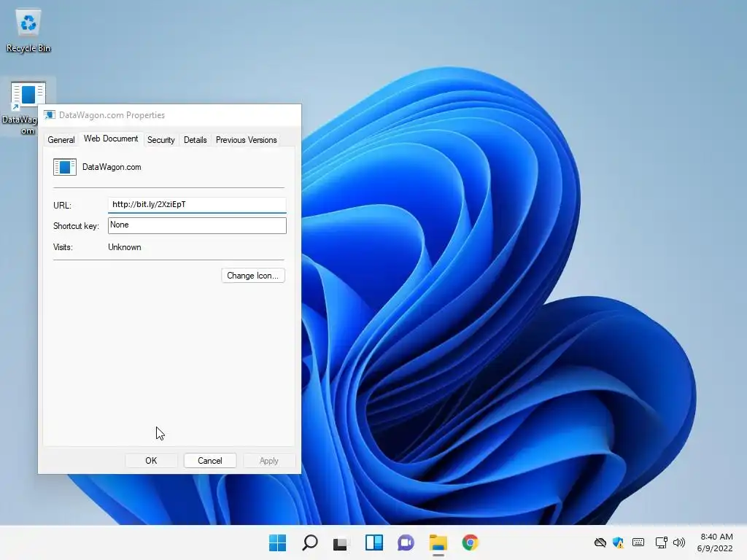Launch Google Chrome from the taskbar
747x560 pixels.
[x=471, y=542]
